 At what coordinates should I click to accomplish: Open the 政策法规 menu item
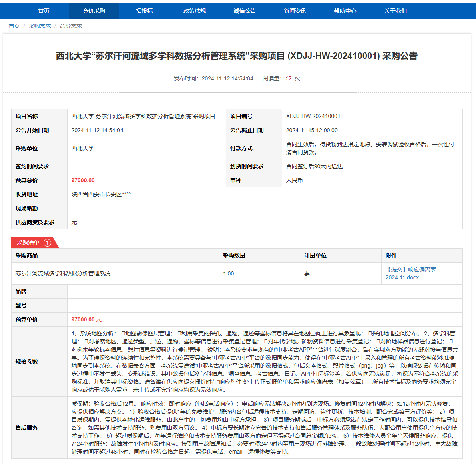coord(195,11)
